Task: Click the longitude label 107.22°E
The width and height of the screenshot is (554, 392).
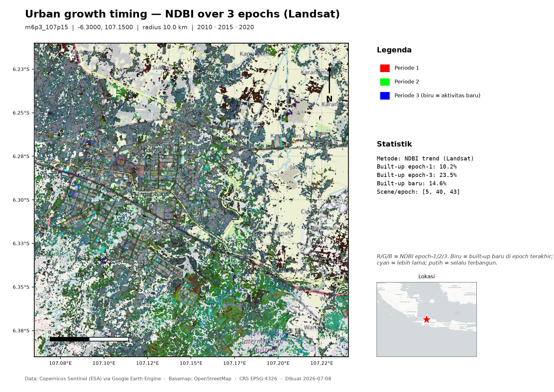Action: tap(322, 363)
